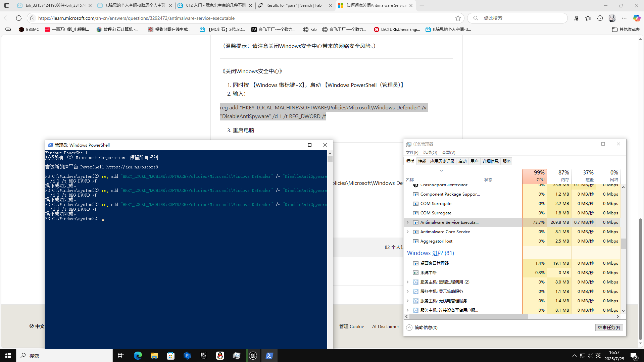Open File Explorer from taskbar

[x=154, y=356]
